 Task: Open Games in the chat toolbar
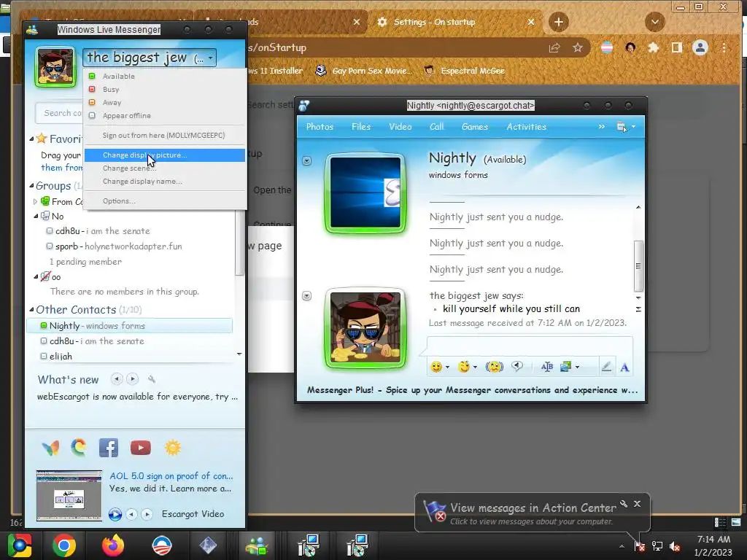[x=474, y=127]
